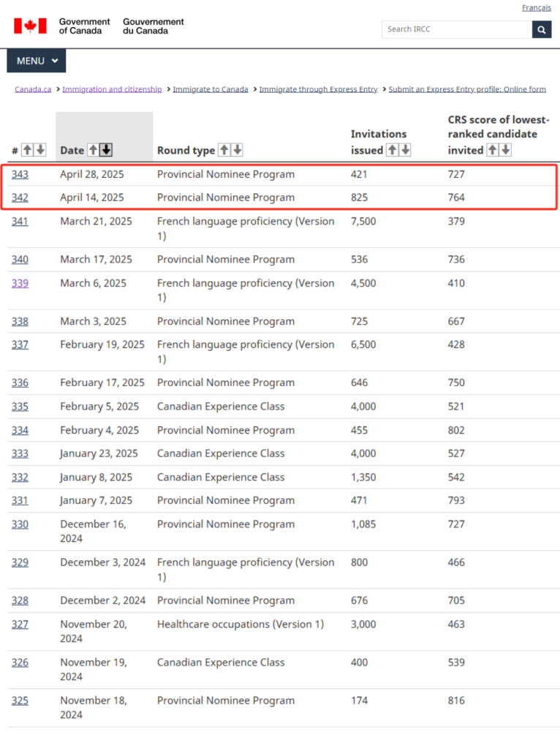Sort the # column descending
Viewport: 560px width, 749px height.
pyautogui.click(x=40, y=150)
